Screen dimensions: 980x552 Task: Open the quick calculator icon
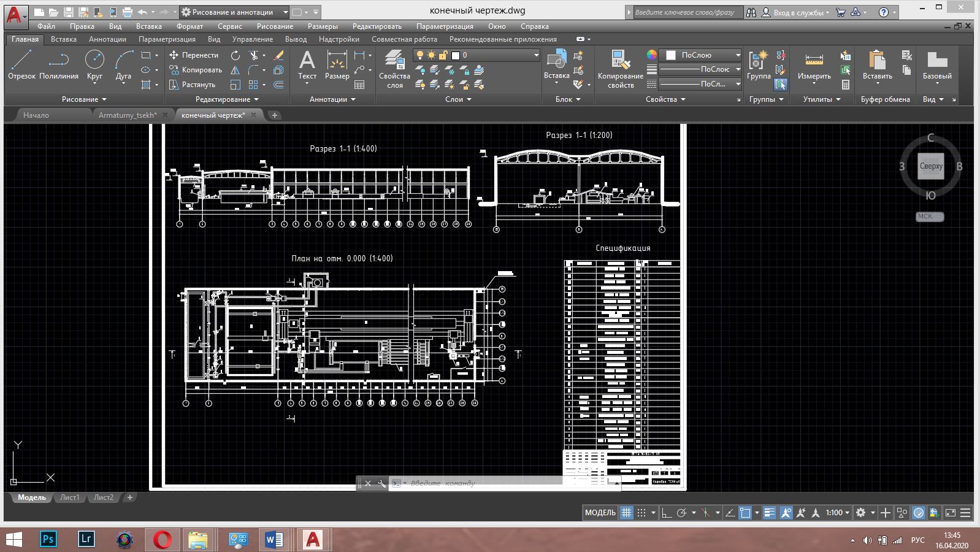(x=846, y=85)
